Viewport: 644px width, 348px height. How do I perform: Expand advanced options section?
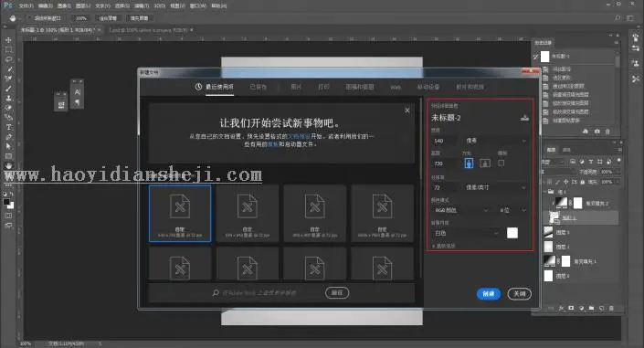(444, 246)
